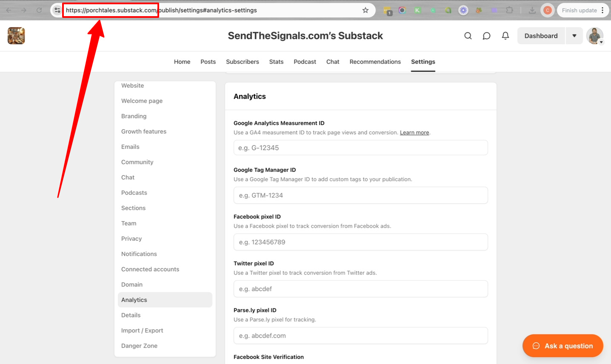Select Branding in settings sidebar
Viewport: 611px width, 364px height.
pos(165,116)
